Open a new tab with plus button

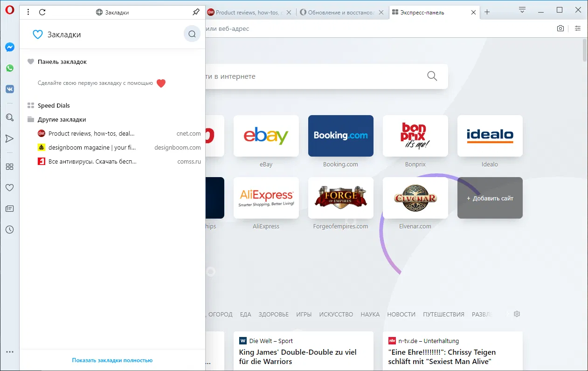(x=487, y=12)
